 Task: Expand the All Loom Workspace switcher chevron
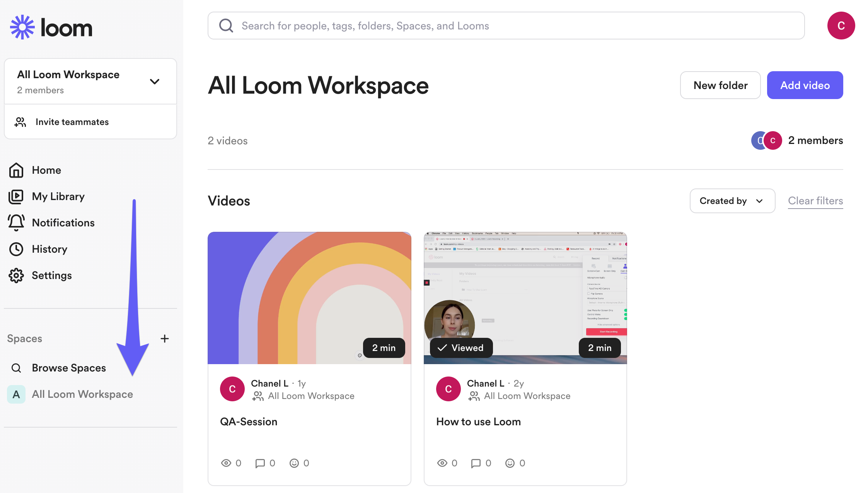[x=155, y=82]
